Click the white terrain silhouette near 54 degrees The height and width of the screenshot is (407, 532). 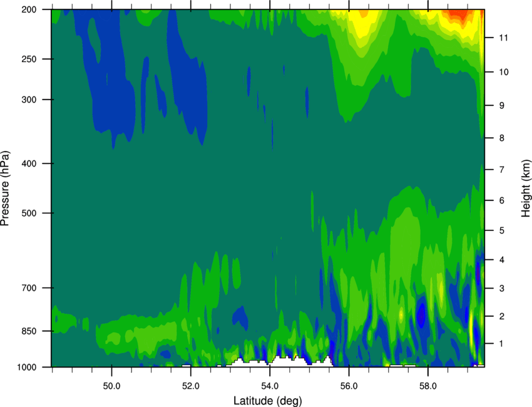(x=280, y=362)
